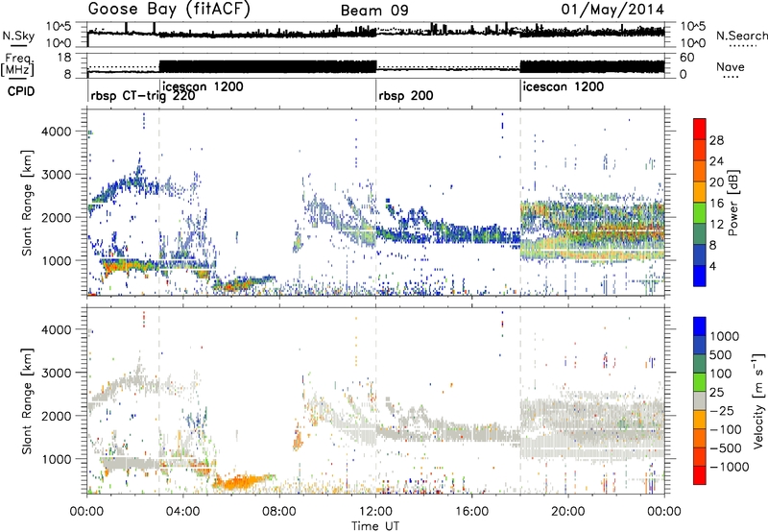Click '4000' on the power panel range axis

pyautogui.click(x=56, y=132)
